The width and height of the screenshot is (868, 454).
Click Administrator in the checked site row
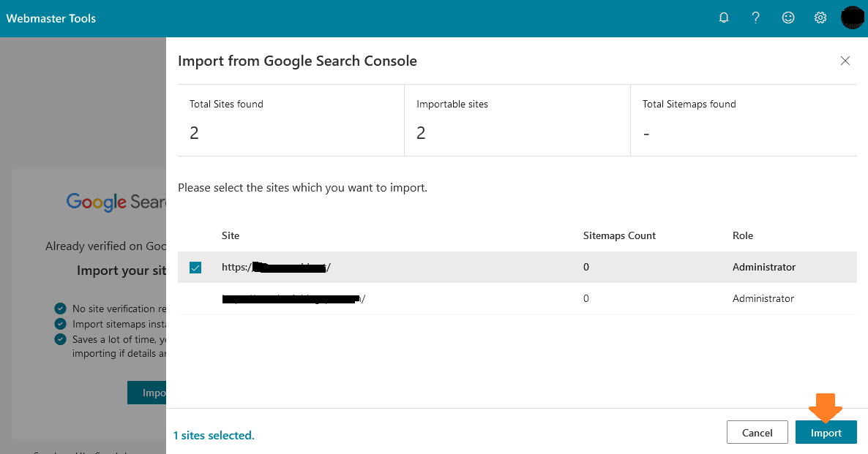coord(764,267)
